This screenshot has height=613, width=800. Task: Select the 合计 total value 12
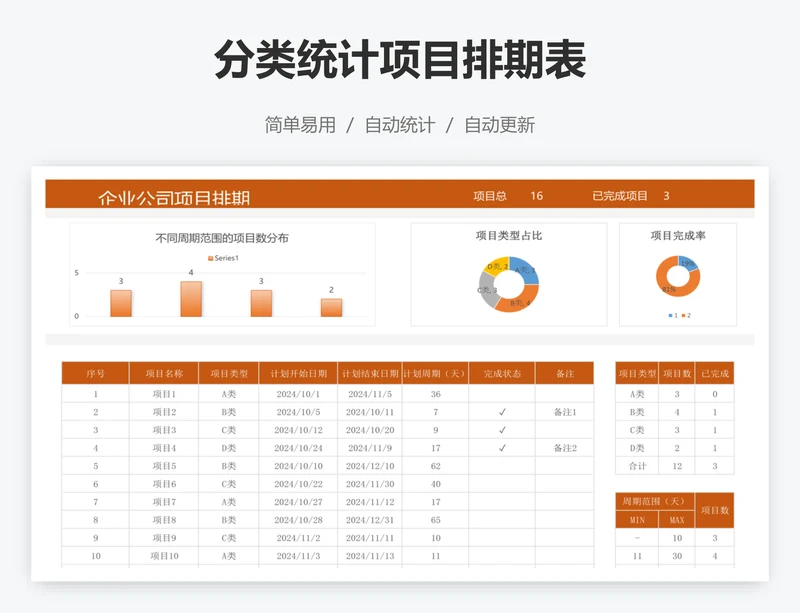click(x=677, y=466)
